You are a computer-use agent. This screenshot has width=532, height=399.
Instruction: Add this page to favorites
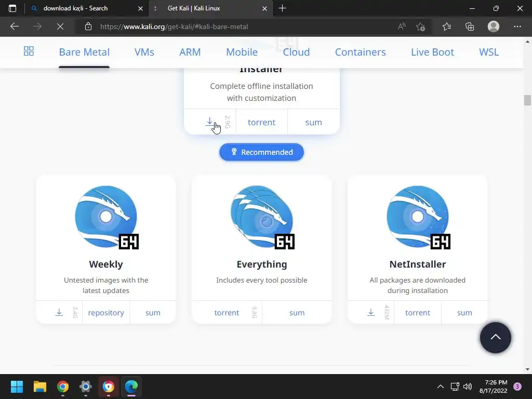421,26
